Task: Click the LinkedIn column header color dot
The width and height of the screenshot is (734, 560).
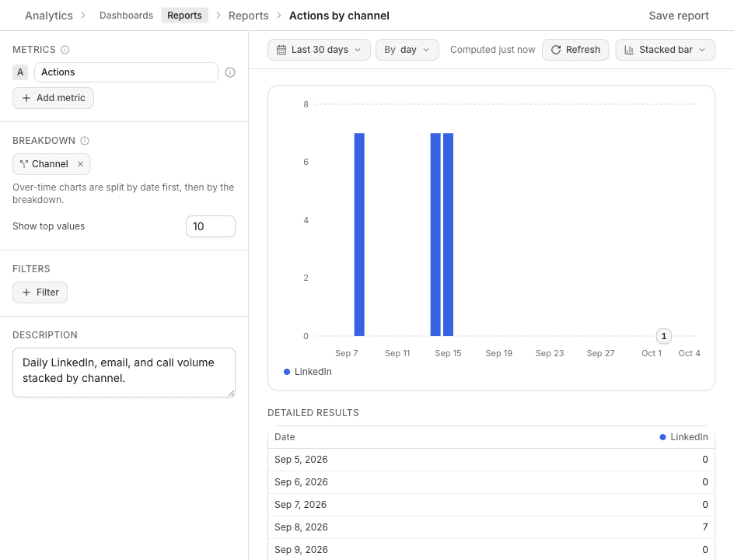Action: (x=662, y=437)
